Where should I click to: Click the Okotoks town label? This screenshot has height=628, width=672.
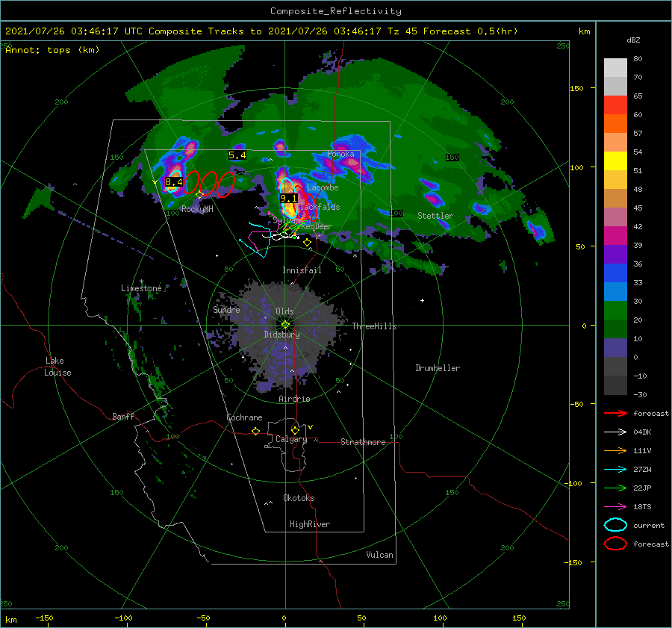pyautogui.click(x=299, y=498)
